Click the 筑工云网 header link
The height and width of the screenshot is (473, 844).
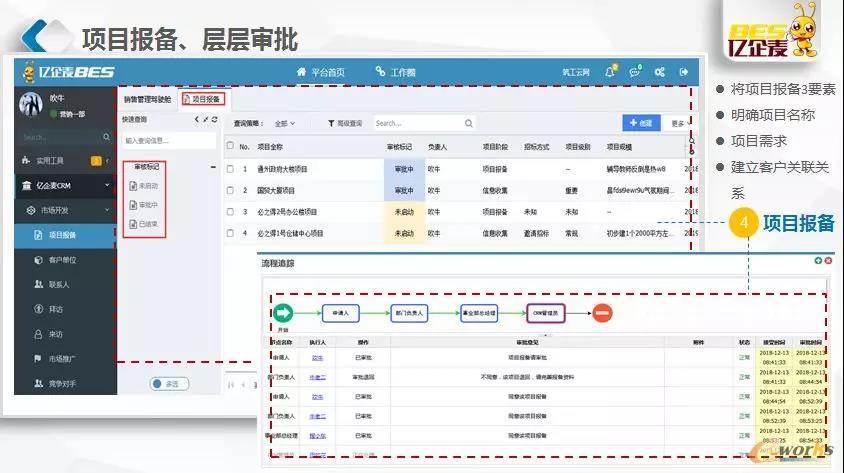576,72
